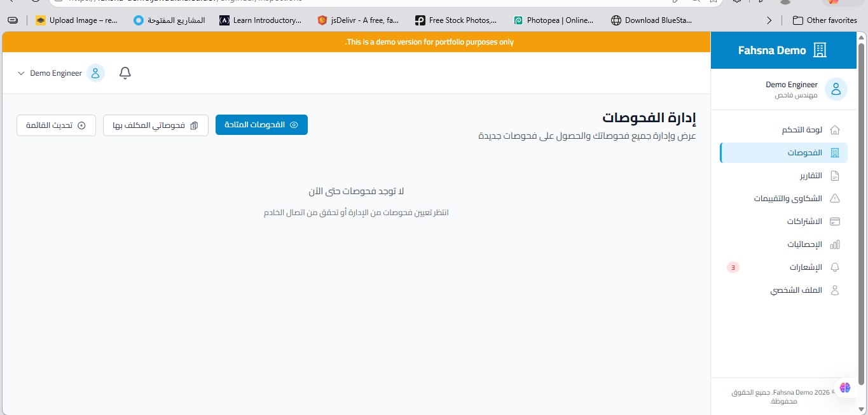Open the jsDelivr bookmark

coord(358,20)
